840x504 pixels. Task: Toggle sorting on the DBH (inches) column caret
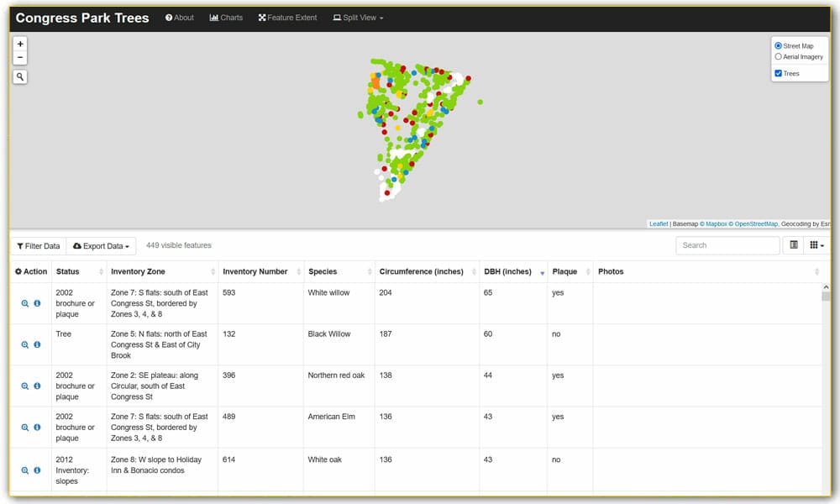click(x=542, y=273)
